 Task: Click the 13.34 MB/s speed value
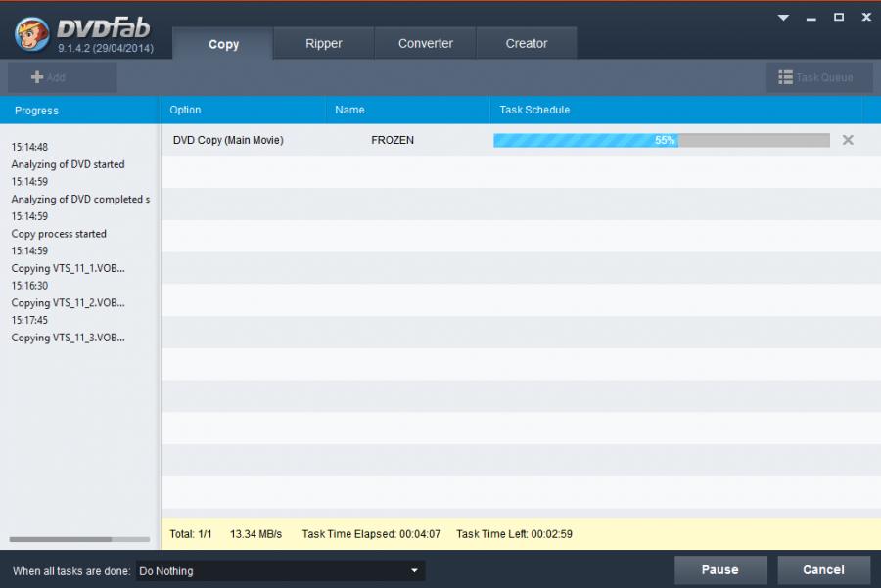coord(255,534)
